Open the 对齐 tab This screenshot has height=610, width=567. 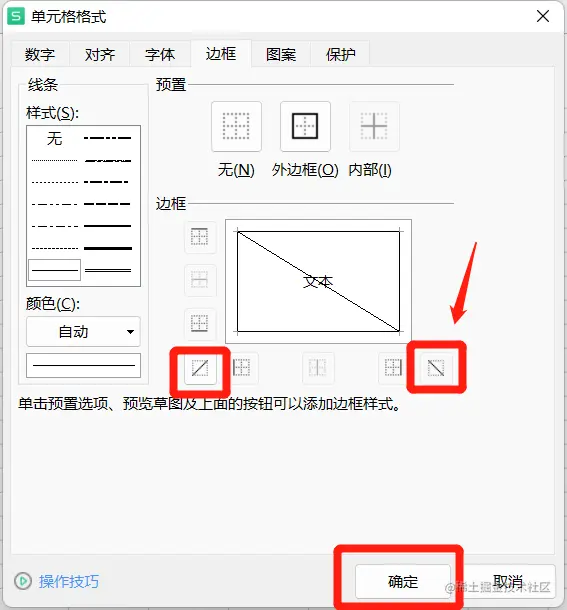coord(100,54)
